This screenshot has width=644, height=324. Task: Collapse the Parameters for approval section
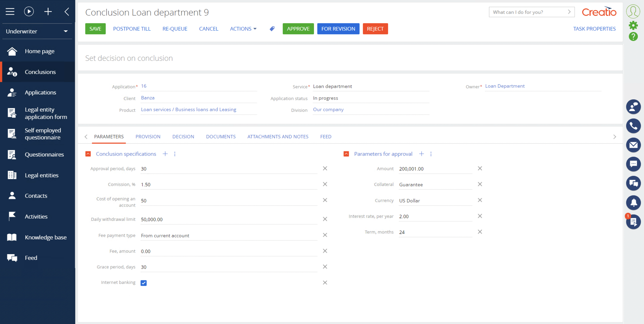coord(346,154)
